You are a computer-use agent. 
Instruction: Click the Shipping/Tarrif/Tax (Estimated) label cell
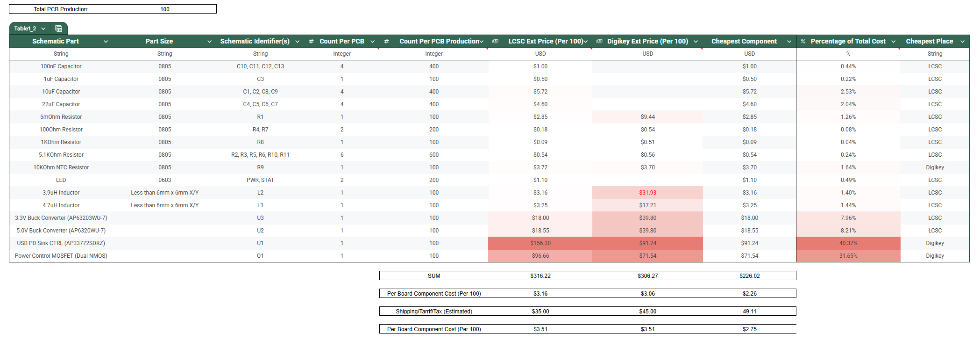pos(434,312)
